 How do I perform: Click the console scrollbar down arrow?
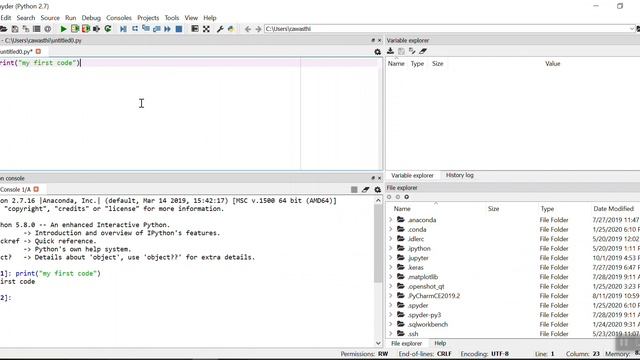click(x=378, y=343)
